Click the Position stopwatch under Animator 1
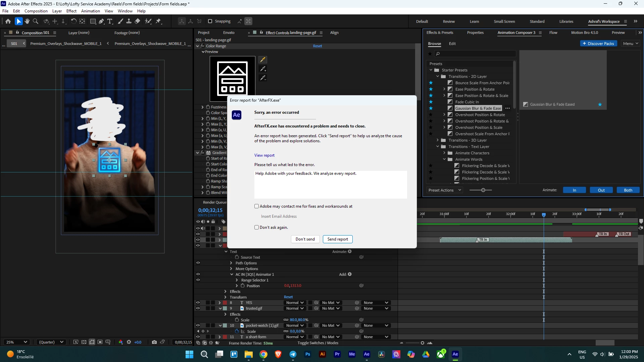Viewport: 644px width, 362px height. coord(243,286)
